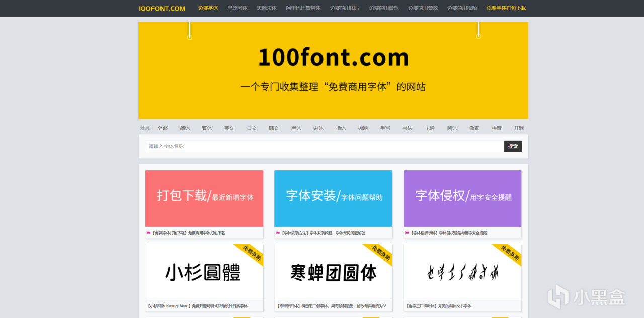
Task: Click the 100FONT.COM site logo
Action: tap(162, 8)
